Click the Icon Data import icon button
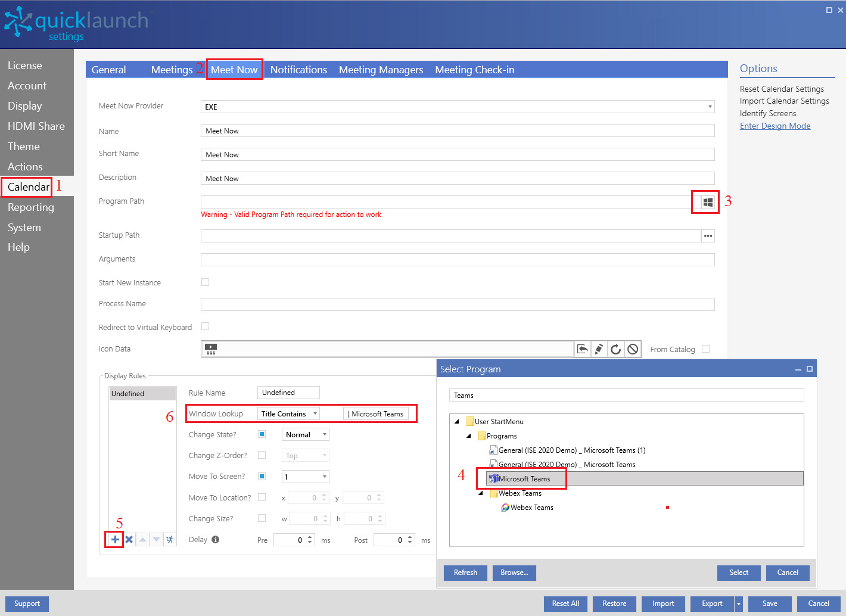The height and width of the screenshot is (616, 846). point(583,349)
